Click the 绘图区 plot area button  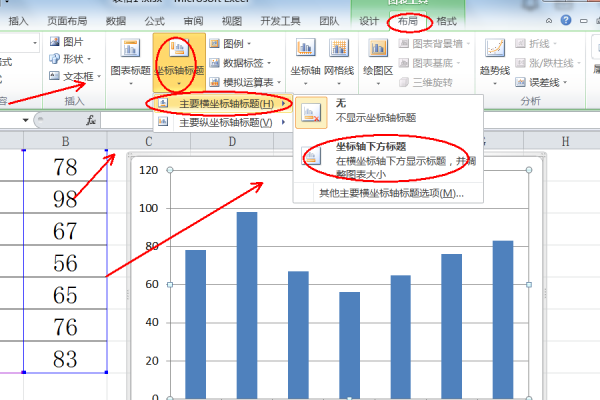point(378,61)
